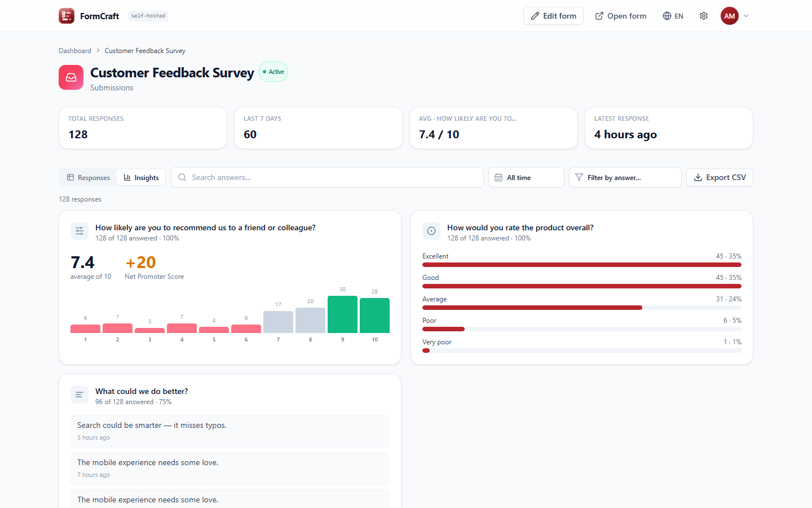
Task: Click the Open form link
Action: [x=621, y=16]
